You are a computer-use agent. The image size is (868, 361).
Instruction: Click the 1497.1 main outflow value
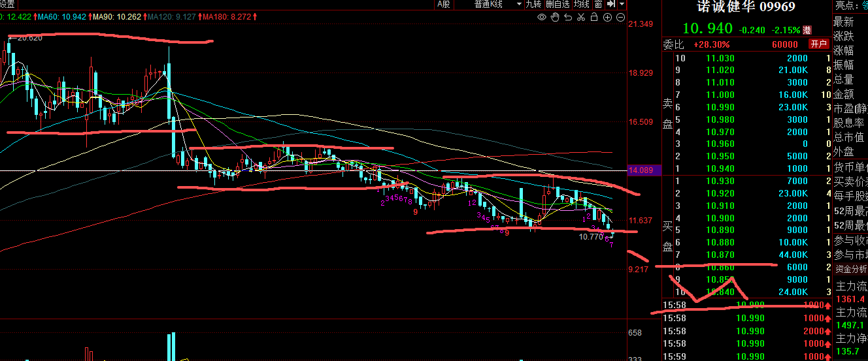850,325
